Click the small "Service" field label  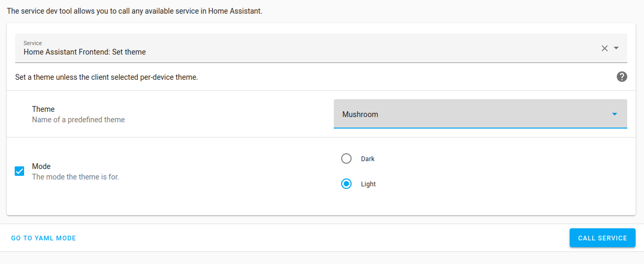pyautogui.click(x=32, y=43)
